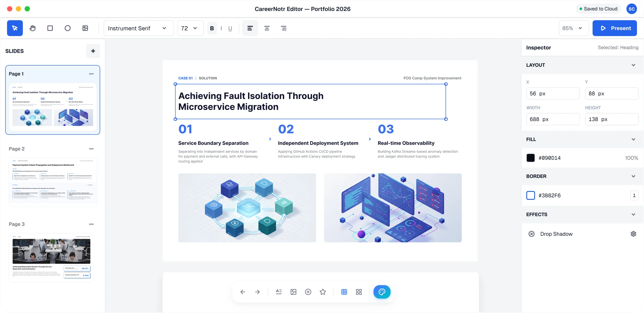Open the Instrument Serif font dropdown
This screenshot has width=644, height=313.
pyautogui.click(x=139, y=28)
